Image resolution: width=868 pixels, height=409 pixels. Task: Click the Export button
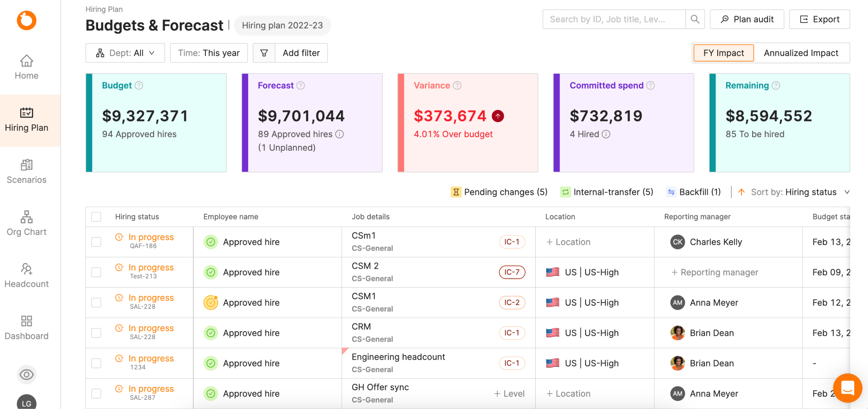[819, 19]
